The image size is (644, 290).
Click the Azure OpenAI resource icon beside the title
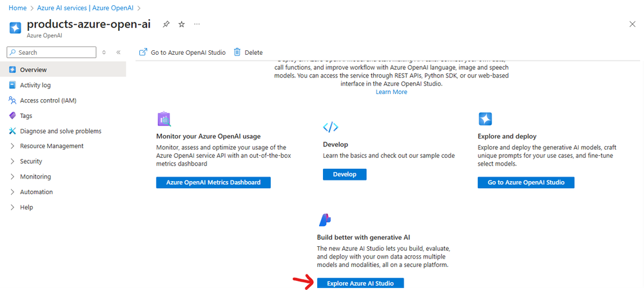(15, 28)
